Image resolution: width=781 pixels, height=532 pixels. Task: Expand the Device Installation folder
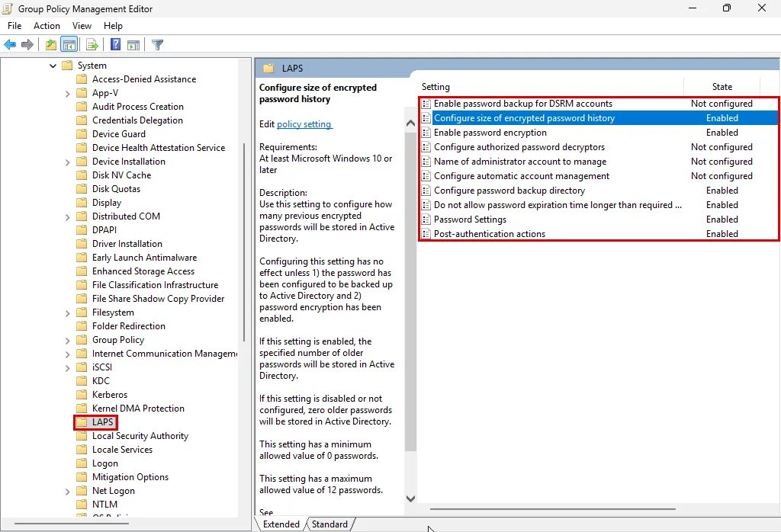point(67,162)
